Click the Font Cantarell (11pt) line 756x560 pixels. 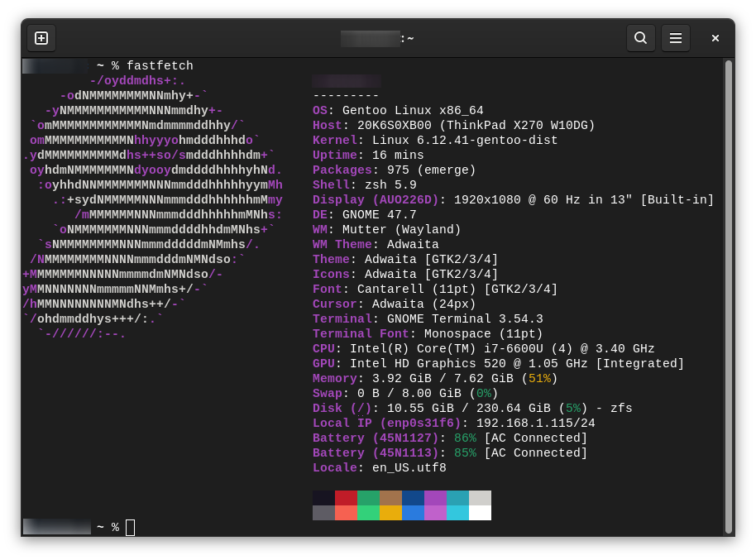(435, 290)
